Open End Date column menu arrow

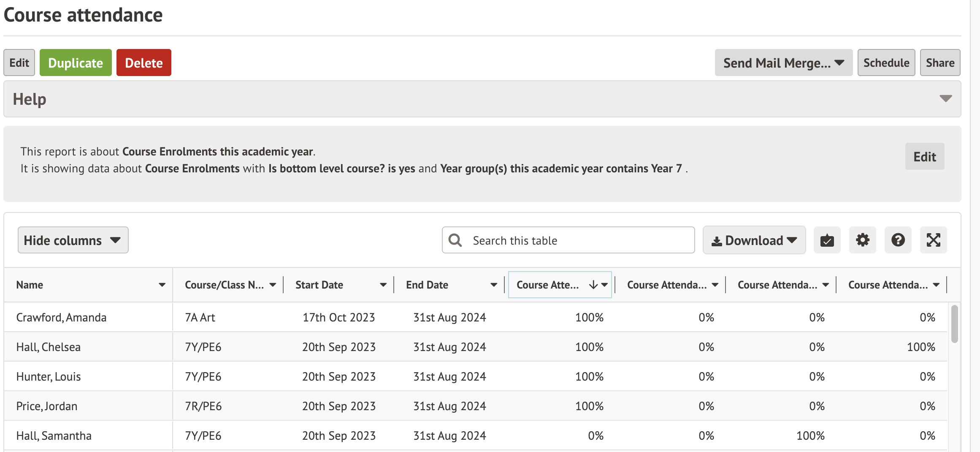click(493, 285)
